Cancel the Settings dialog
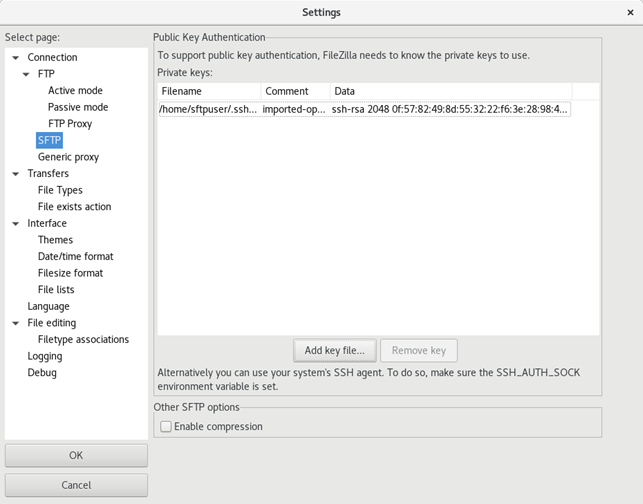The width and height of the screenshot is (643, 504). tap(76, 485)
